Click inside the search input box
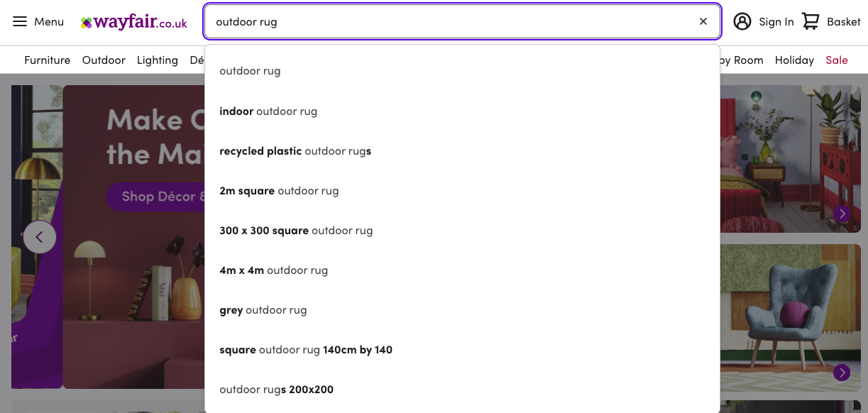This screenshot has height=413, width=868. pyautogui.click(x=461, y=21)
